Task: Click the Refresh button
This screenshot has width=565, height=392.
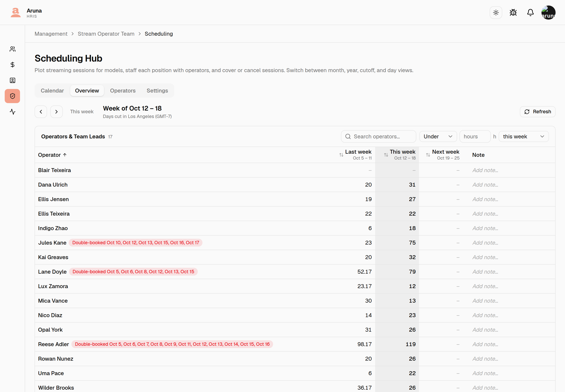Action: [538, 112]
